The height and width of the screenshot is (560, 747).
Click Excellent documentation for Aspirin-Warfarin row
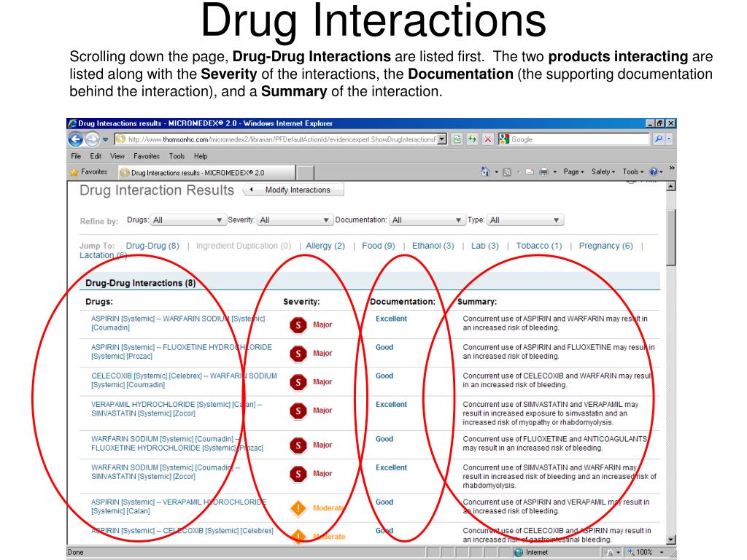391,319
